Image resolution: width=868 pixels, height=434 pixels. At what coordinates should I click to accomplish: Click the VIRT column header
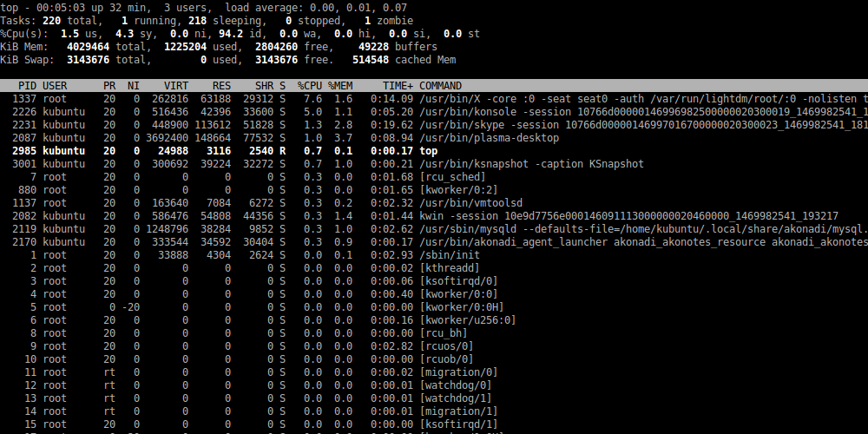click(177, 86)
